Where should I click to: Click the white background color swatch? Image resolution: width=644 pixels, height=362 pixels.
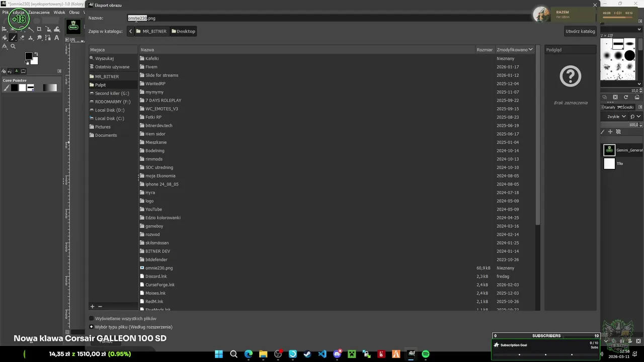pos(35,62)
